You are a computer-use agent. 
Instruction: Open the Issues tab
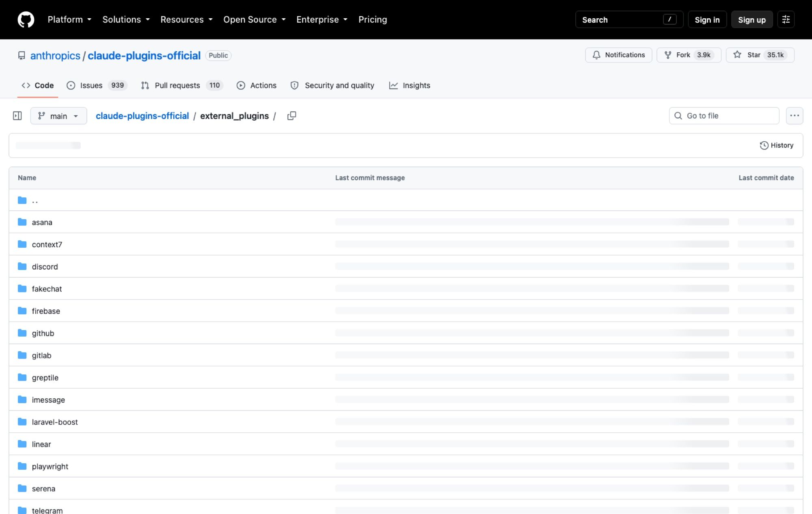(x=97, y=85)
